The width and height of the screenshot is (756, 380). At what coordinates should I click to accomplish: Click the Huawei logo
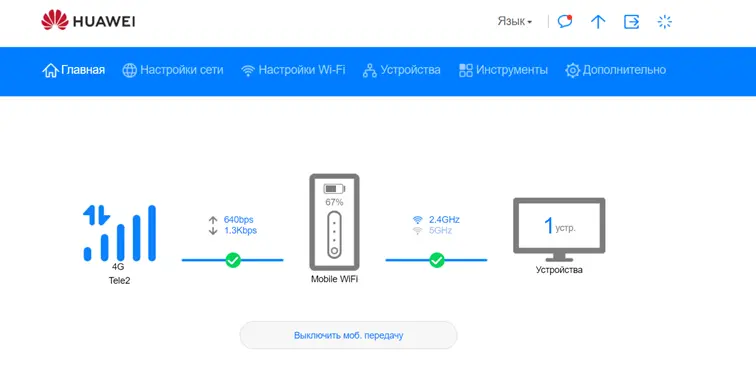(x=88, y=21)
